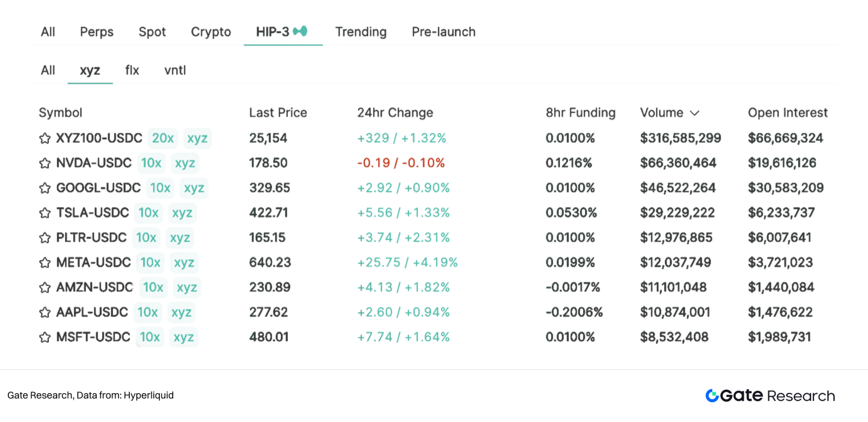Click the Open Interest column header
The height and width of the screenshot is (422, 868).
[787, 113]
